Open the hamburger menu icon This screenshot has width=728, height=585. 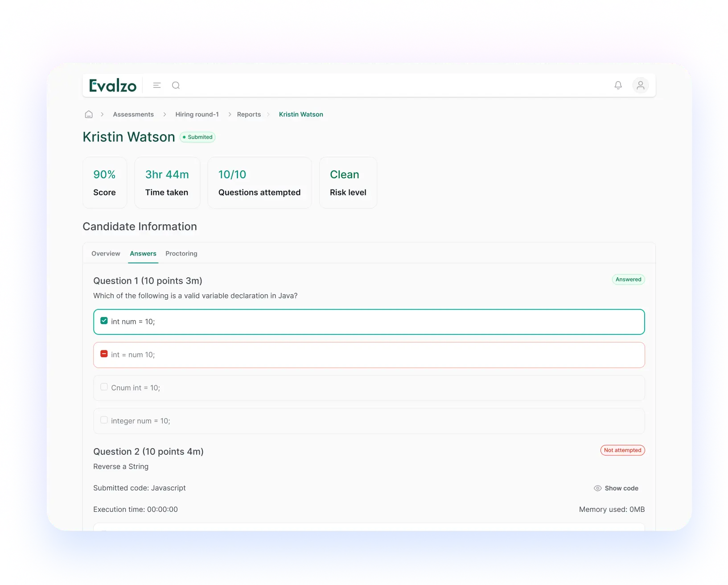click(x=157, y=85)
